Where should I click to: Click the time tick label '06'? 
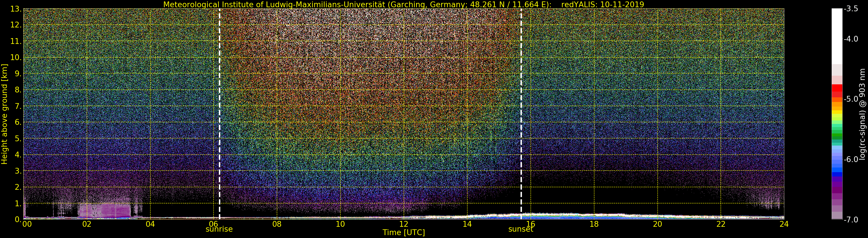[213, 224]
